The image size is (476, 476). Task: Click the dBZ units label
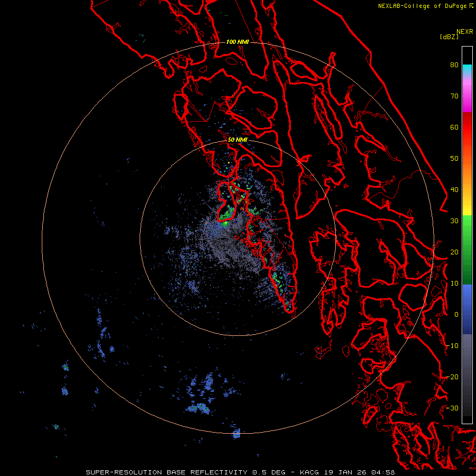(x=449, y=37)
